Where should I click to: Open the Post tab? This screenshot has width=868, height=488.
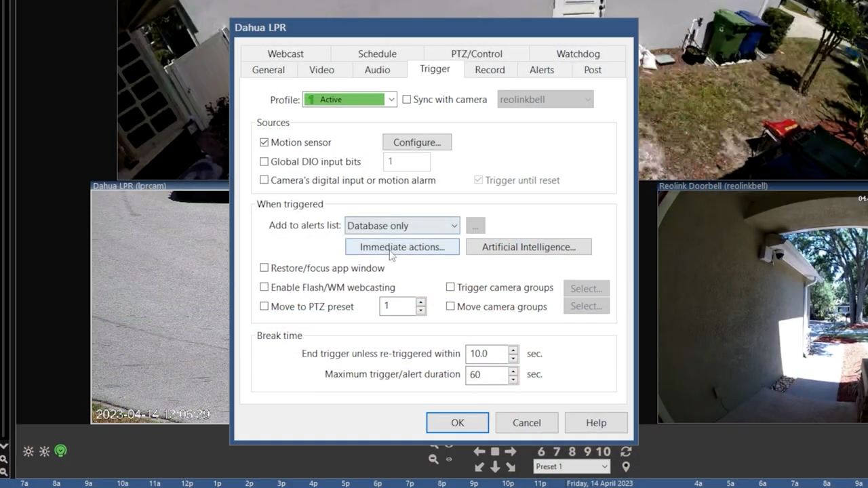pos(593,70)
